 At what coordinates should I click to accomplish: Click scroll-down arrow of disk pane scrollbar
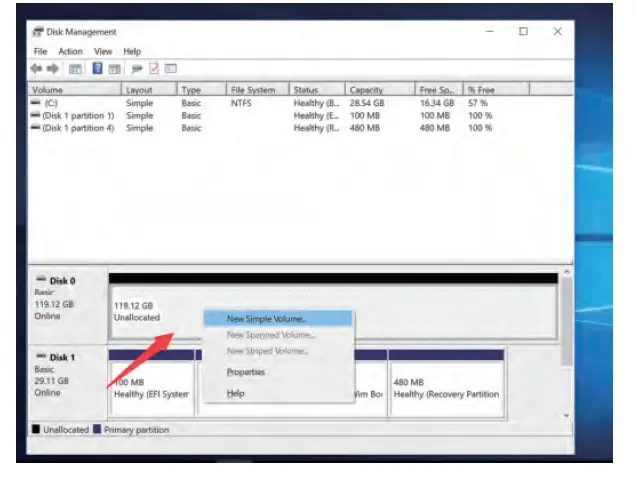567,415
